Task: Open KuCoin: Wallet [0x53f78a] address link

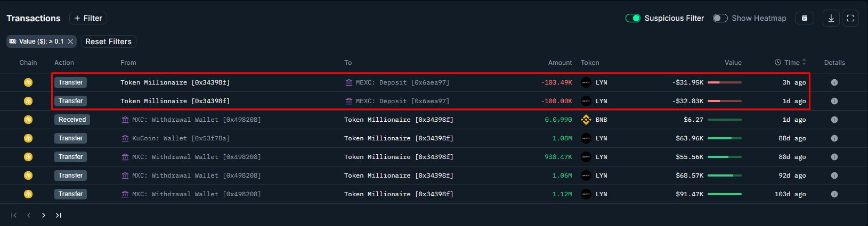Action: 181,138
